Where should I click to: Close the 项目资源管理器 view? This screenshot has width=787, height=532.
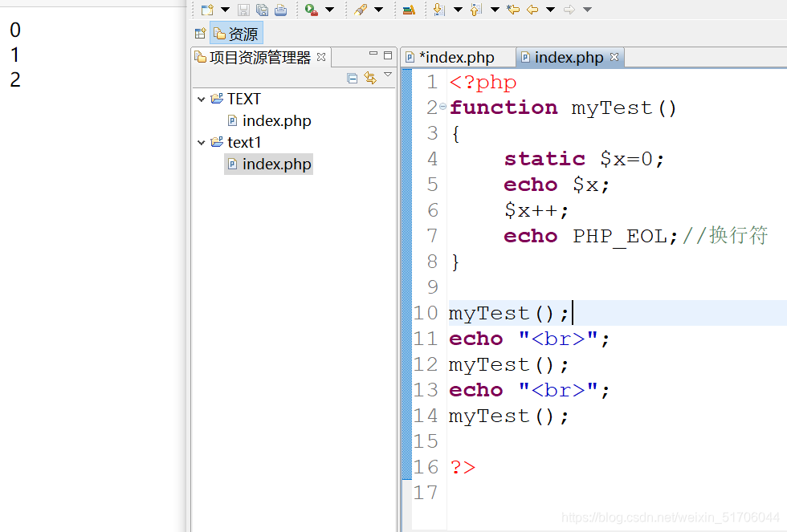[321, 57]
